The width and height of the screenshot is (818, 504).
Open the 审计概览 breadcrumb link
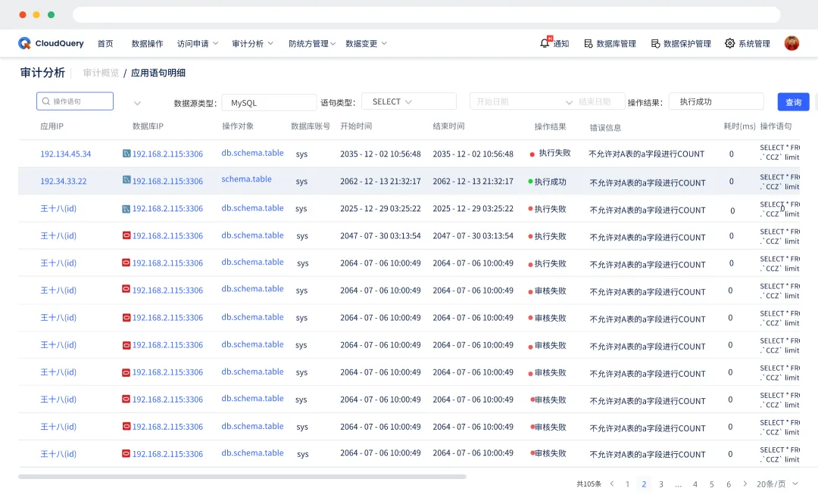coord(103,73)
